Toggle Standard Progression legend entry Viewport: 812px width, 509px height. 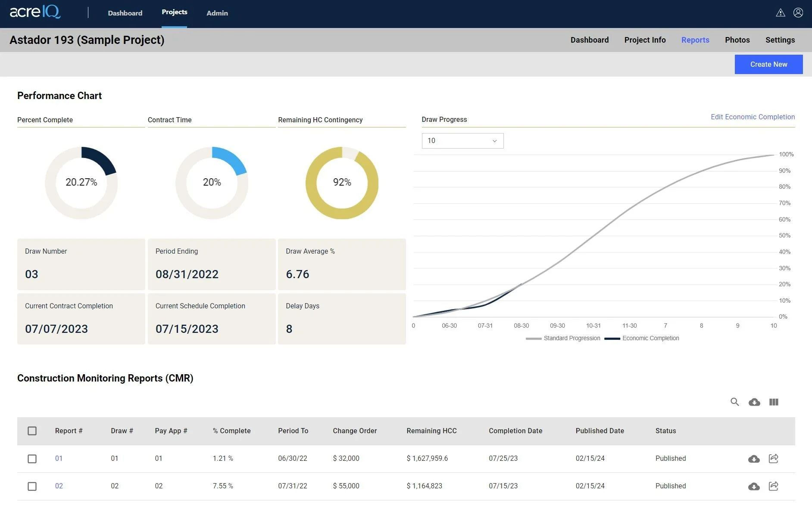563,338
